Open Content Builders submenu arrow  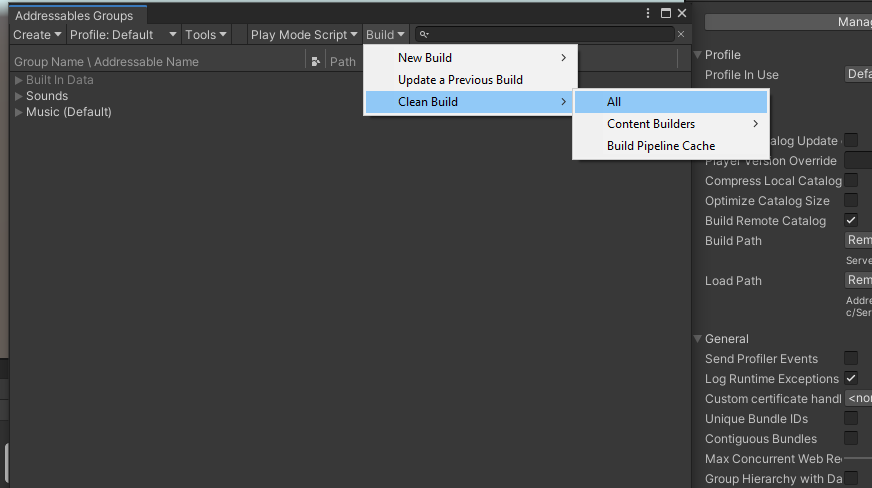(755, 124)
